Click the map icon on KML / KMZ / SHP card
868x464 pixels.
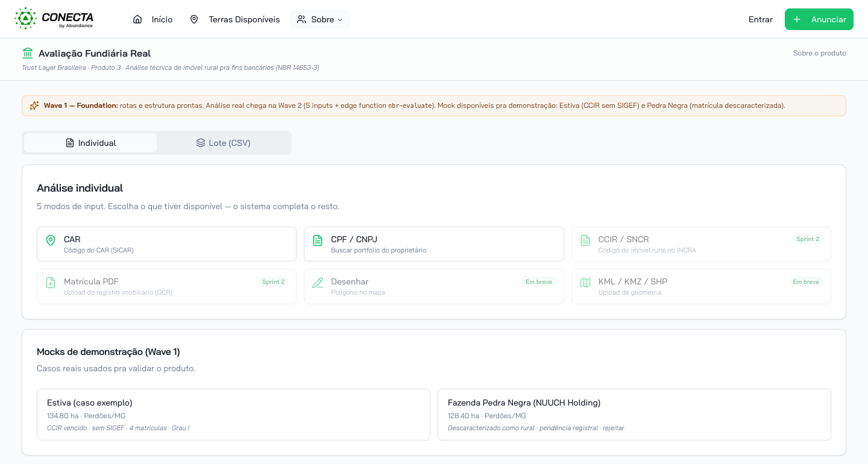[x=585, y=283]
